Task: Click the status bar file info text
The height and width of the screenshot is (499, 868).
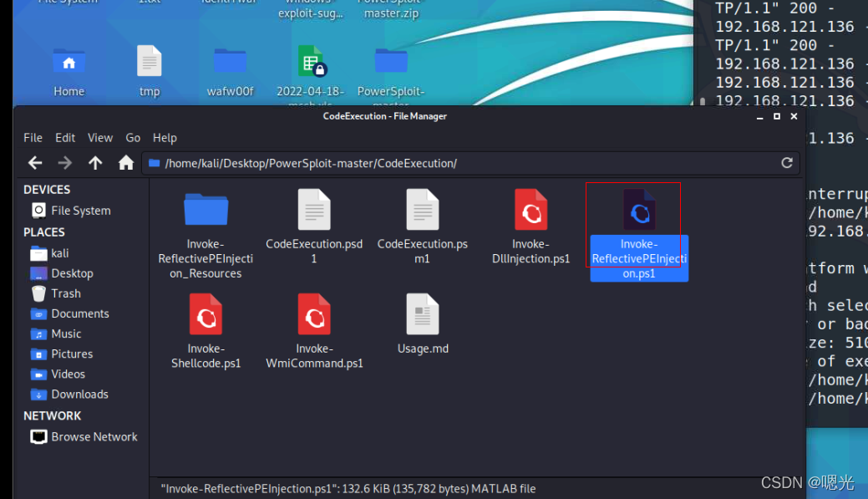Action: click(x=348, y=488)
